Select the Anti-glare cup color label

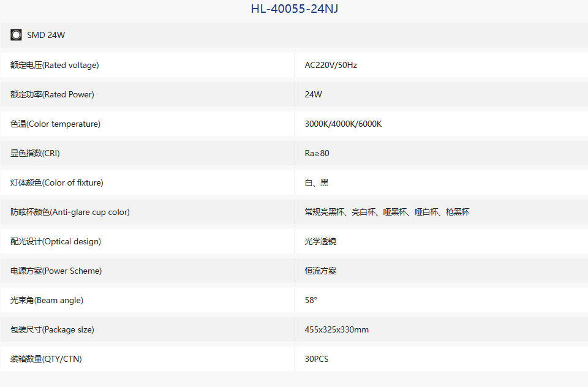pyautogui.click(x=70, y=212)
